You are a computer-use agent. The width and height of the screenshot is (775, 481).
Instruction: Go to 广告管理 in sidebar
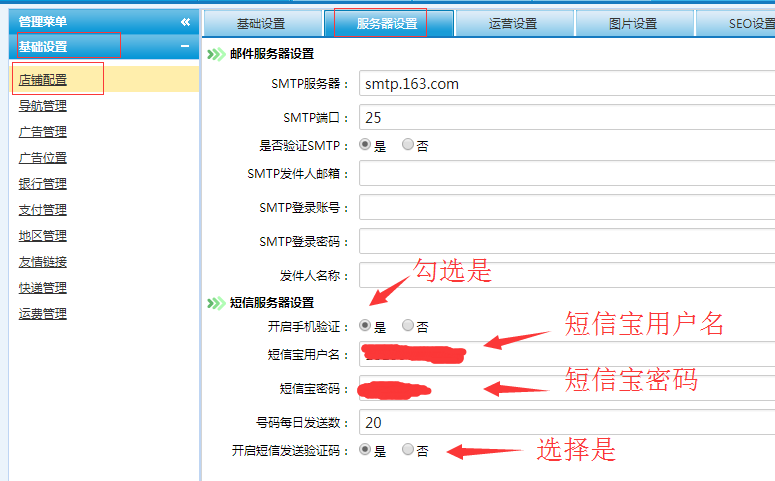[43, 132]
